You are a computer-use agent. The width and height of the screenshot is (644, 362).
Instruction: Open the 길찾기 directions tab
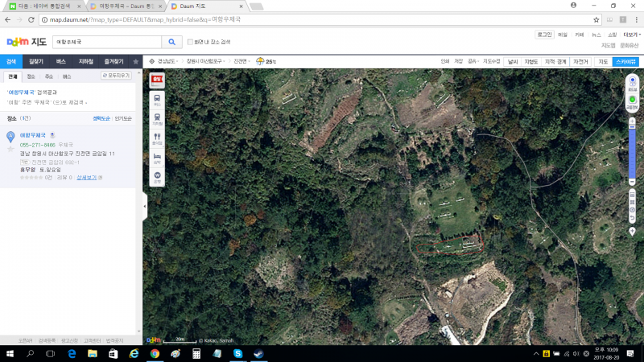[36, 61]
